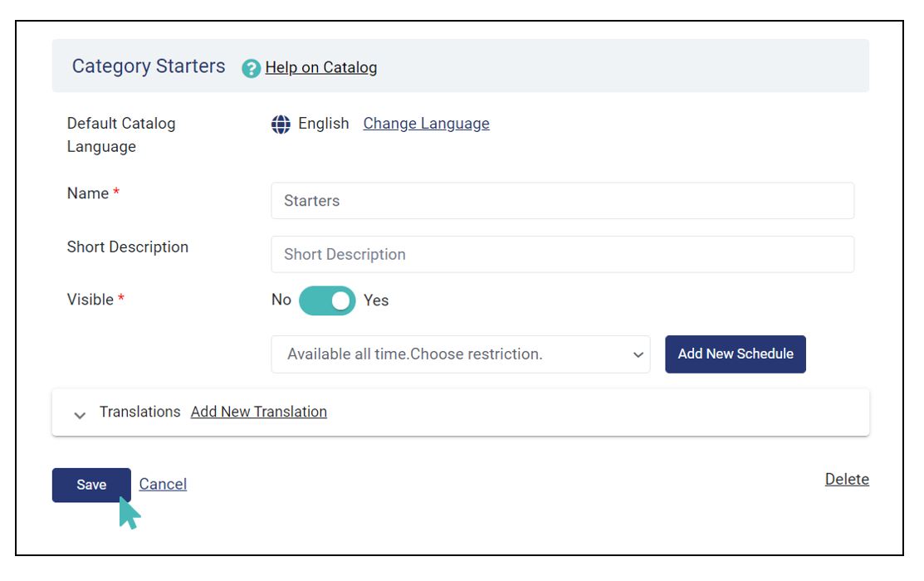
Task: Focus the Name field containing Starters
Action: [562, 200]
